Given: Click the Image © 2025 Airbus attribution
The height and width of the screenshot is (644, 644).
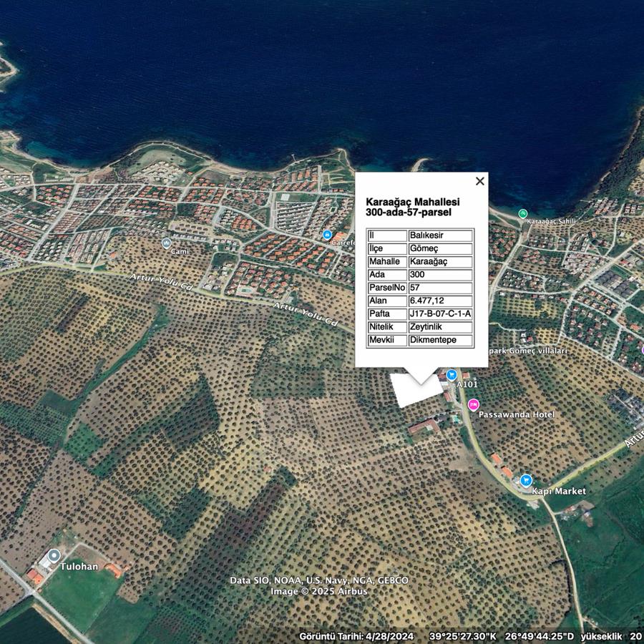Looking at the screenshot, I should click(x=318, y=592).
